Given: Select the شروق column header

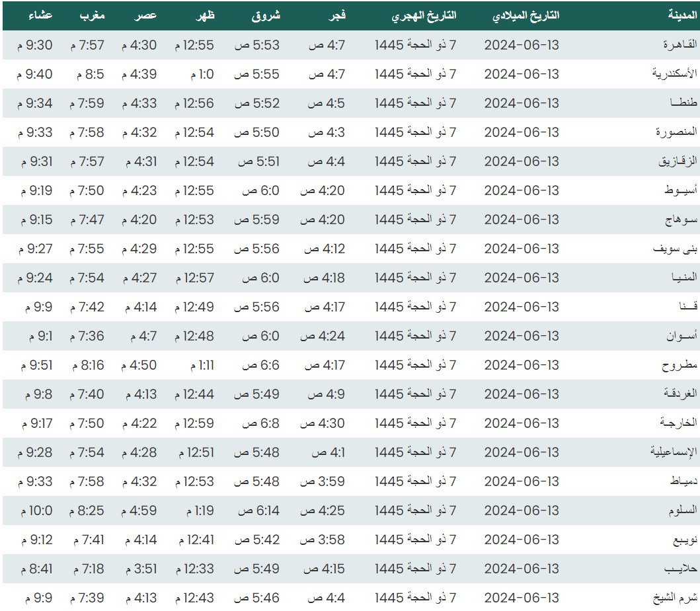Looking at the screenshot, I should [x=266, y=15].
